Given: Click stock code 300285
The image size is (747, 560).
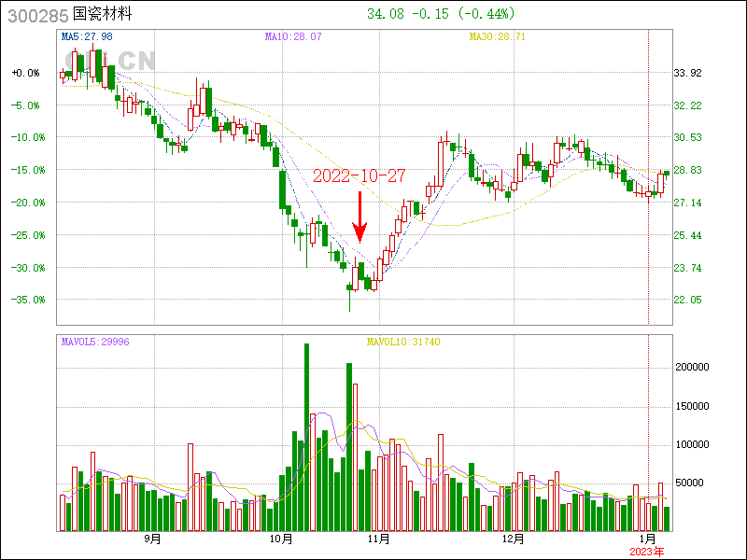Looking at the screenshot, I should point(36,14).
